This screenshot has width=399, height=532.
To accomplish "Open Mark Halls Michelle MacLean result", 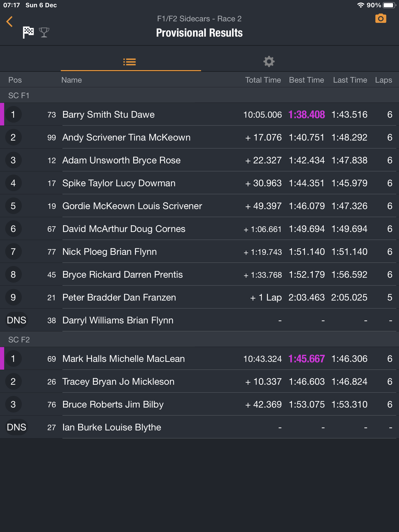I will (123, 359).
